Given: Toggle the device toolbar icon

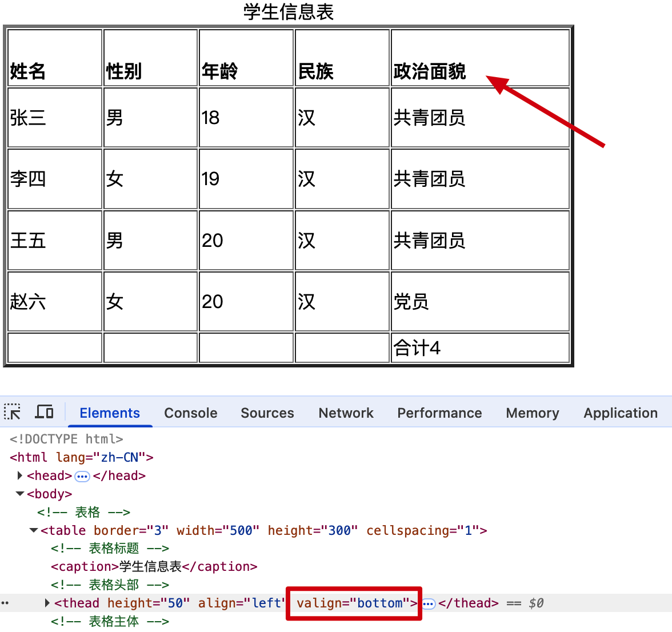Looking at the screenshot, I should click(43, 412).
